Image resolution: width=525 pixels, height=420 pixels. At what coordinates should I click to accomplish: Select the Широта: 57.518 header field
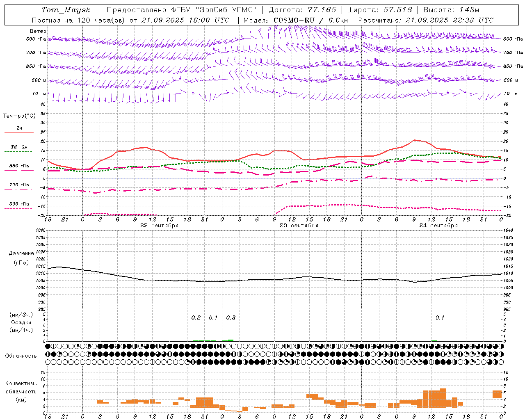(379, 10)
